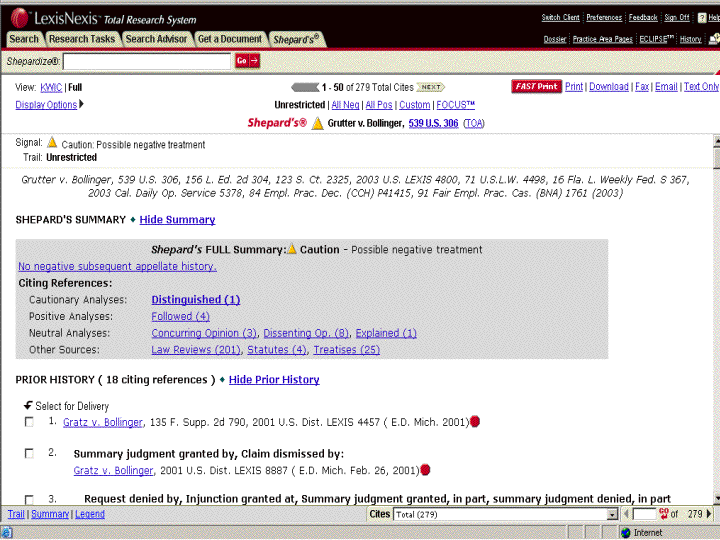The height and width of the screenshot is (540, 720).
Task: Click the All Neg filter link
Action: pyautogui.click(x=345, y=105)
